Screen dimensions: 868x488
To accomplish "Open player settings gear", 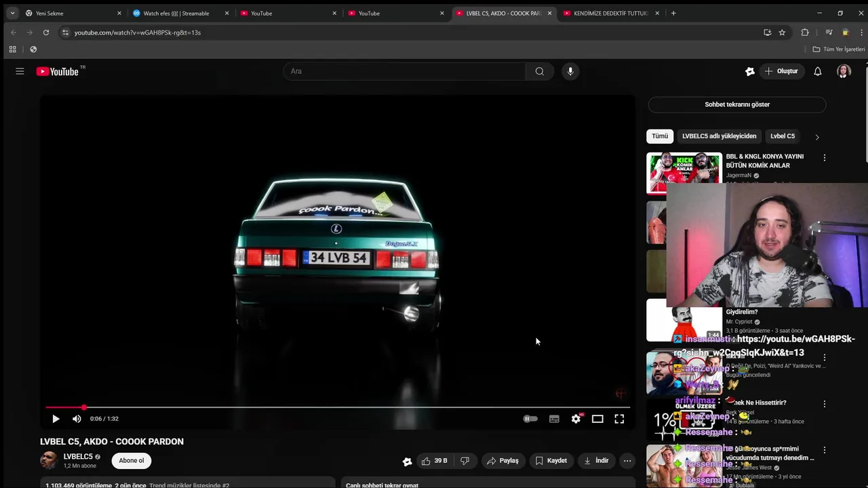I will click(x=576, y=419).
